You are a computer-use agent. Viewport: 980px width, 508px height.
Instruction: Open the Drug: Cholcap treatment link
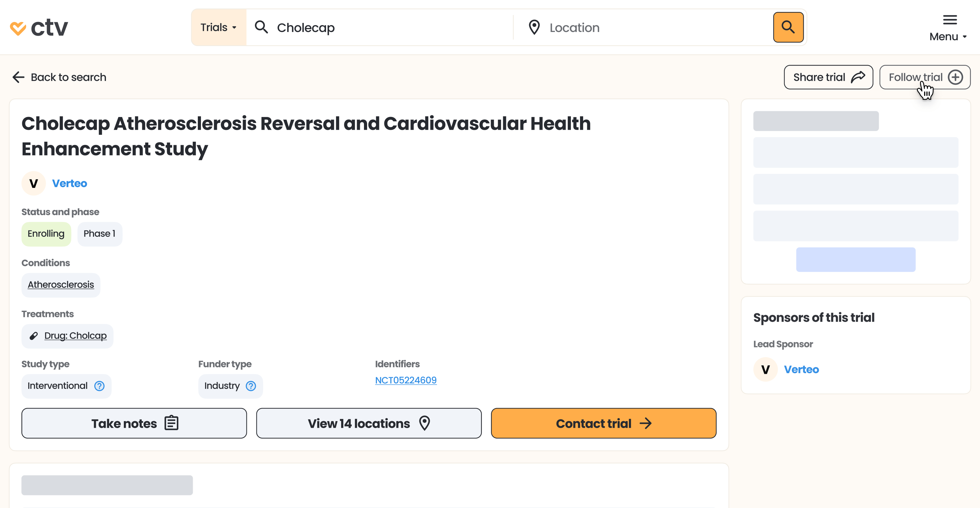coord(75,336)
